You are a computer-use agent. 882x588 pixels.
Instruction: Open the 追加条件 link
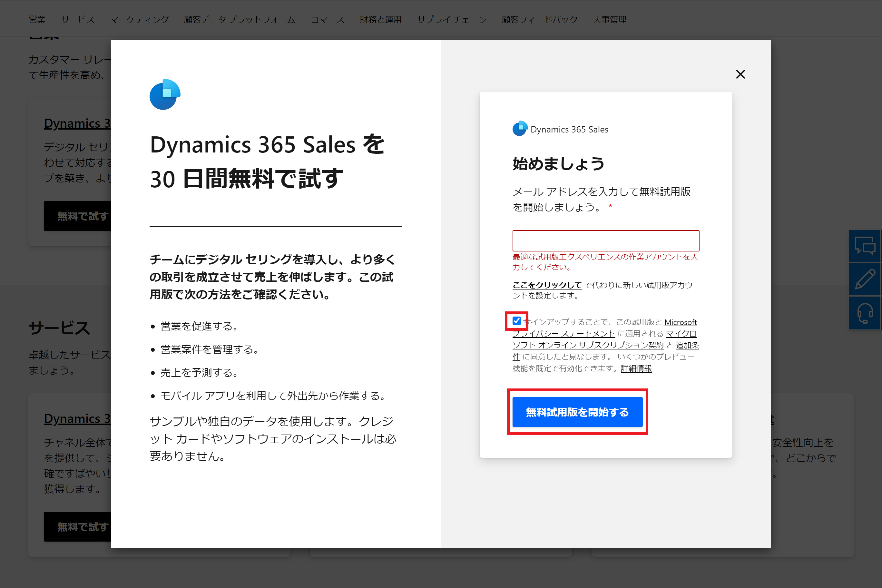[x=687, y=345]
